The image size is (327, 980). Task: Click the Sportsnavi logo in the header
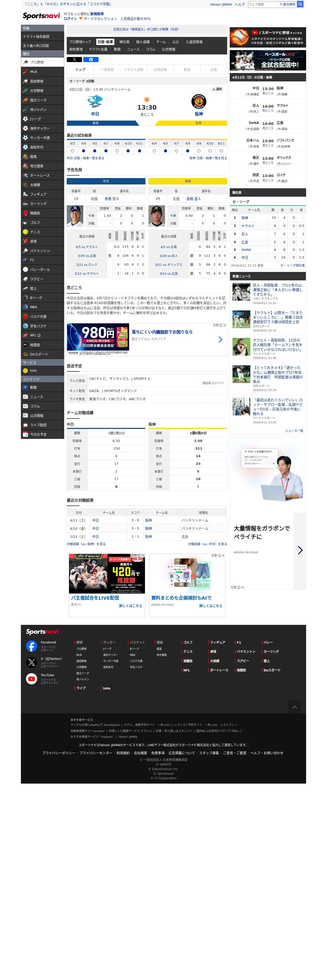coord(41,16)
